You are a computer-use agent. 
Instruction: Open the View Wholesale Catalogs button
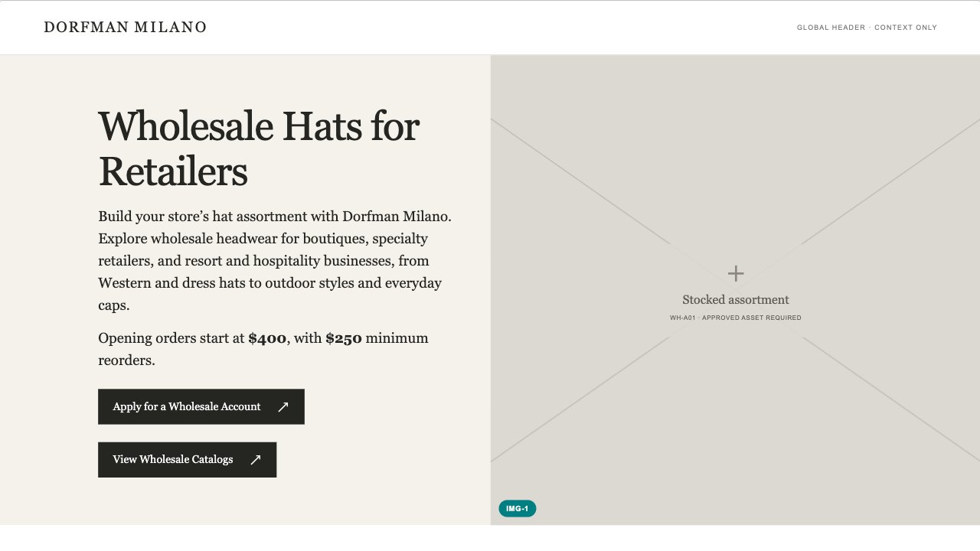[187, 459]
